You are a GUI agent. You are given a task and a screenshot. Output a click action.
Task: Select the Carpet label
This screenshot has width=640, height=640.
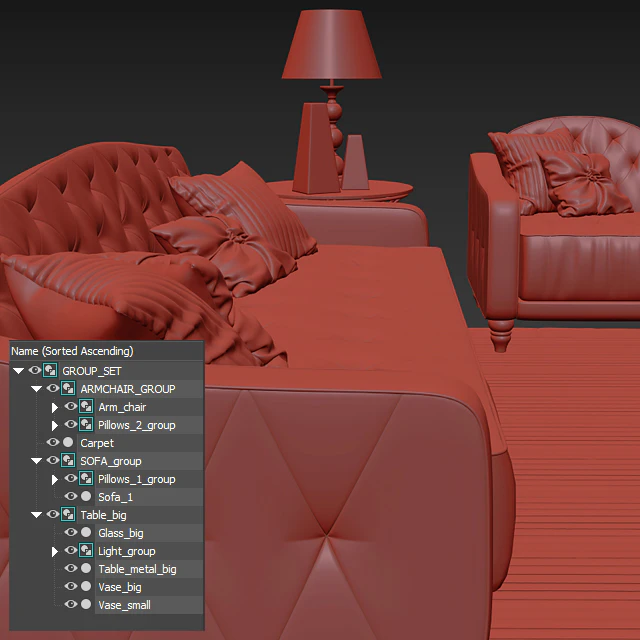tap(97, 443)
